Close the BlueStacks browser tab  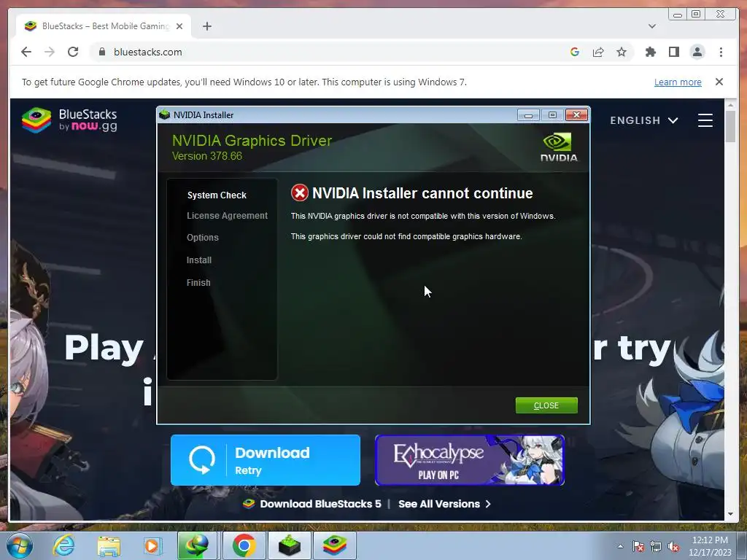pos(179,26)
